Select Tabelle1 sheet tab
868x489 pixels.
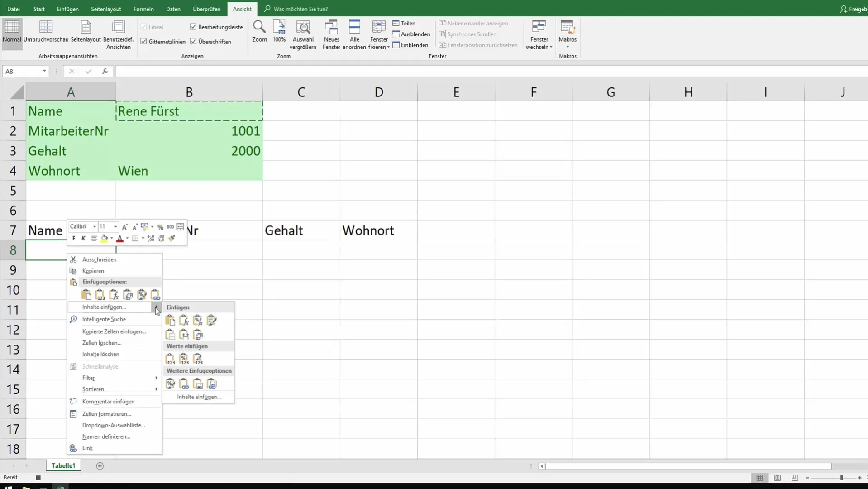click(63, 466)
